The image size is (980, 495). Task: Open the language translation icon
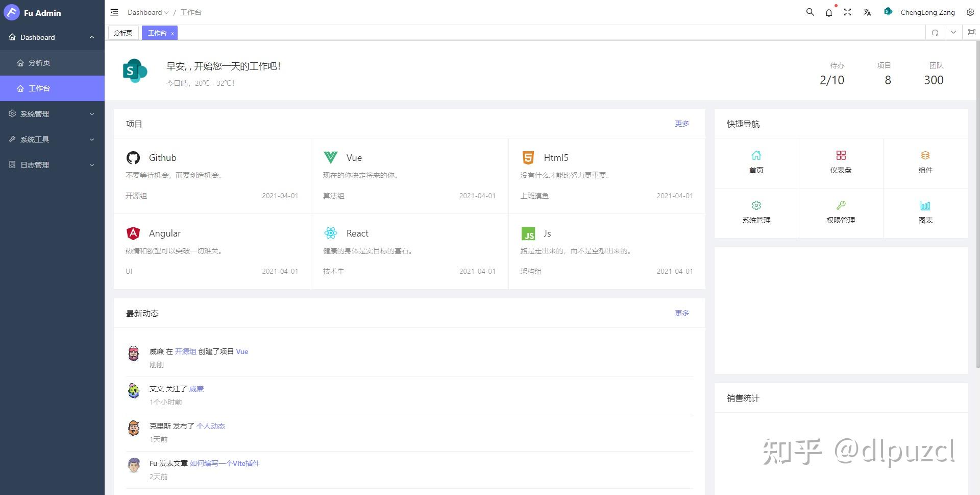pos(867,12)
